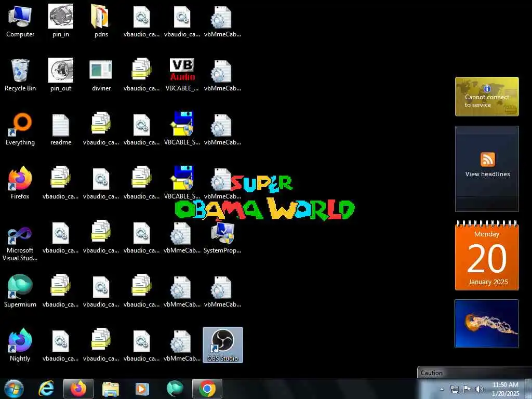Open the Action Center flag icon

467,389
